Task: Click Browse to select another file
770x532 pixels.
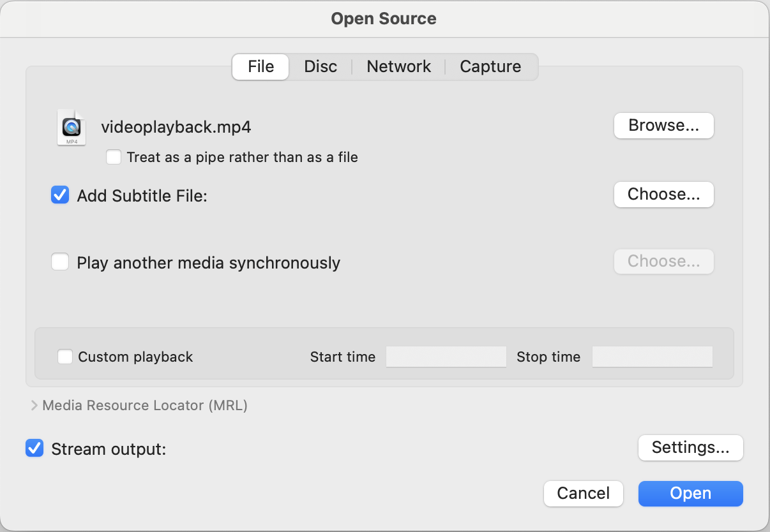Action: (x=663, y=126)
